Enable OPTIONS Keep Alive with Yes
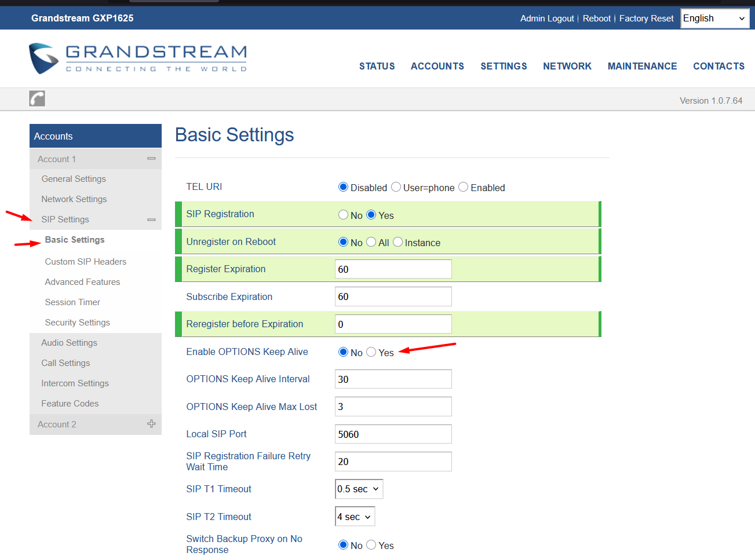Viewport: 755px width, 560px height. (371, 352)
